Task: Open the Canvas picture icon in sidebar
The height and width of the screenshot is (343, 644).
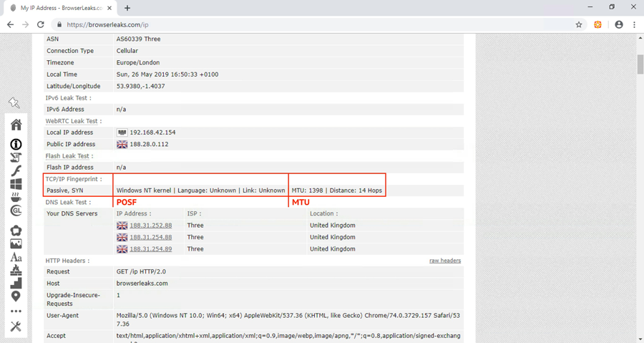Action: (x=16, y=243)
